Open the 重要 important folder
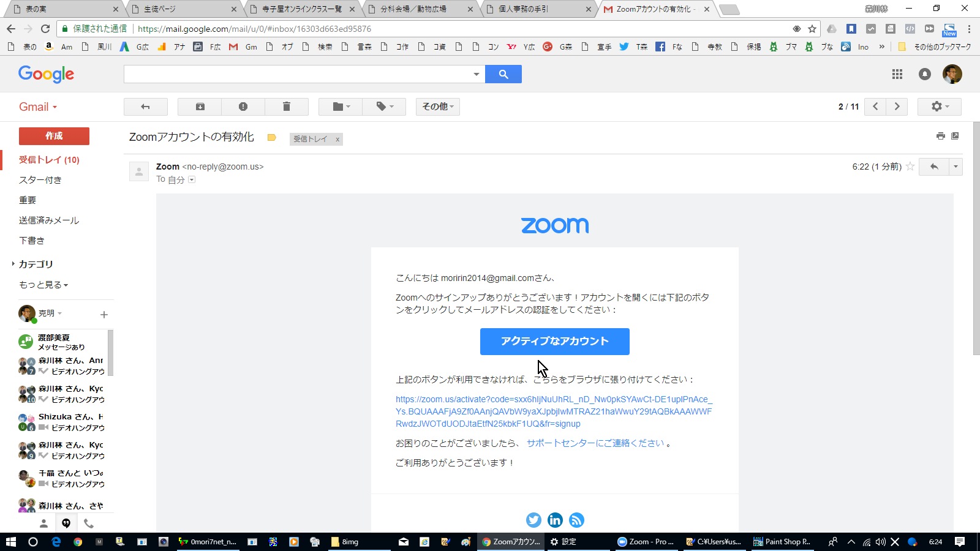The width and height of the screenshot is (980, 551). pyautogui.click(x=28, y=200)
